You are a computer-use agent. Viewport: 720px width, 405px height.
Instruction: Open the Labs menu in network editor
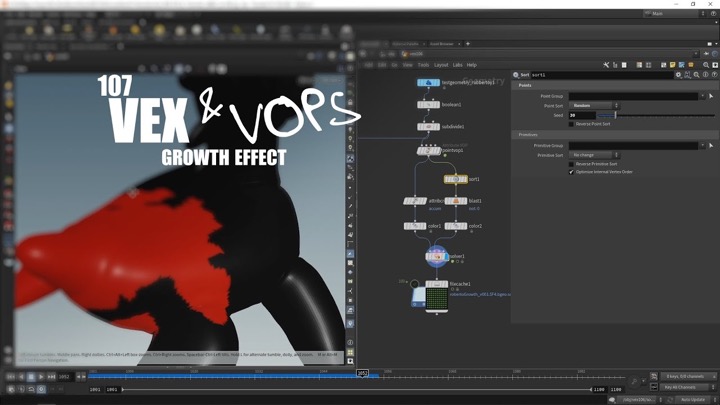pos(458,65)
